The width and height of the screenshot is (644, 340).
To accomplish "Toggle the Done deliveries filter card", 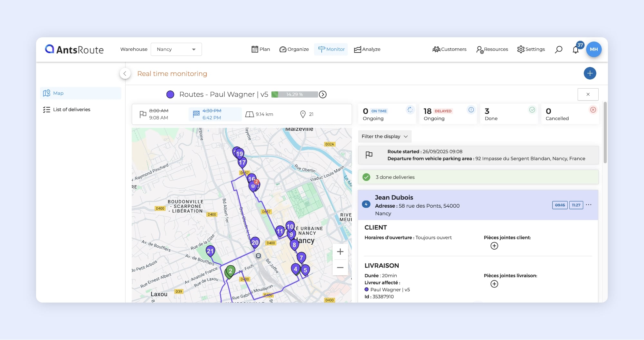I will point(509,114).
